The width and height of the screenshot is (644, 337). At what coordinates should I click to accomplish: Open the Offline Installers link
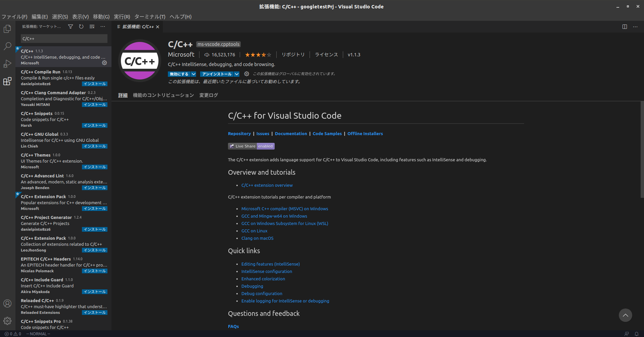tap(365, 134)
